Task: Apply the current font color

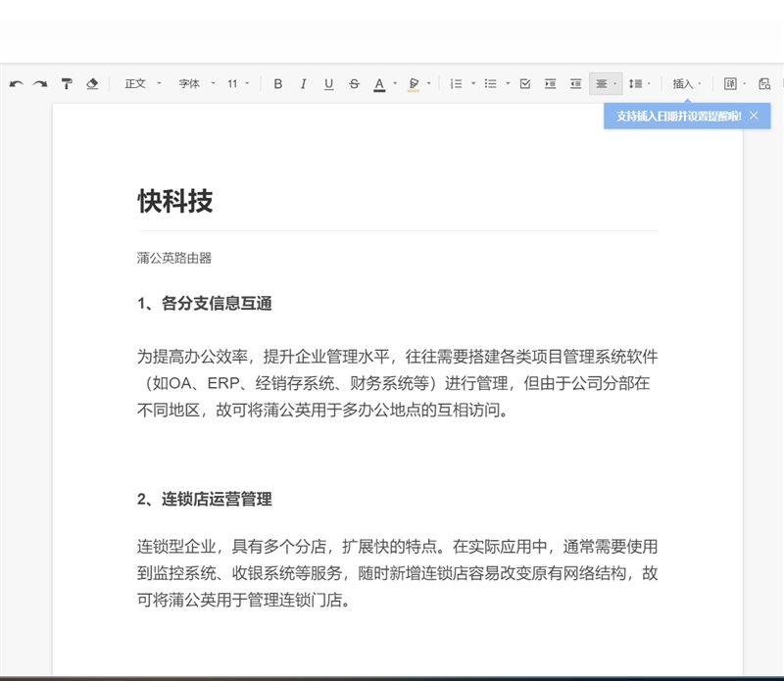Action: pyautogui.click(x=379, y=84)
